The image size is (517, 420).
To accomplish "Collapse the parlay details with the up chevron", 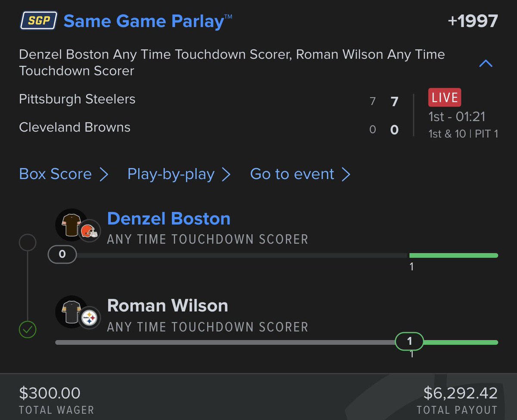I will (x=486, y=64).
